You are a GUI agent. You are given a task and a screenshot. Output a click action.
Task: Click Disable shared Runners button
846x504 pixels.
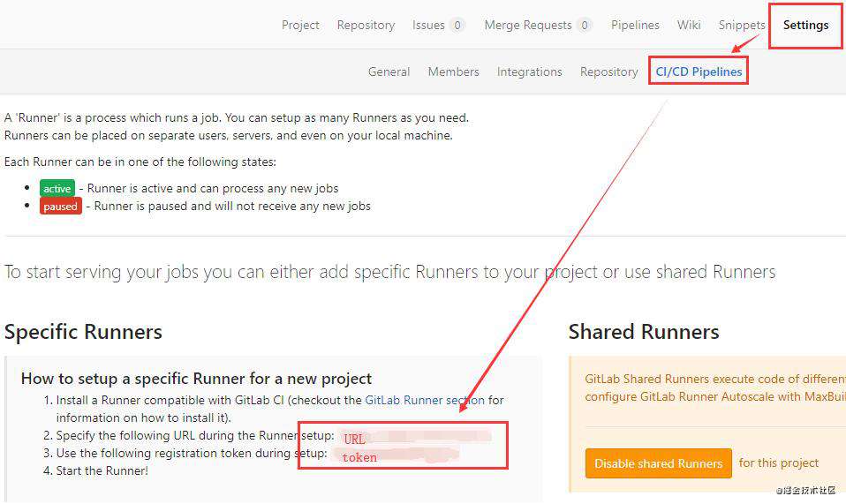658,463
